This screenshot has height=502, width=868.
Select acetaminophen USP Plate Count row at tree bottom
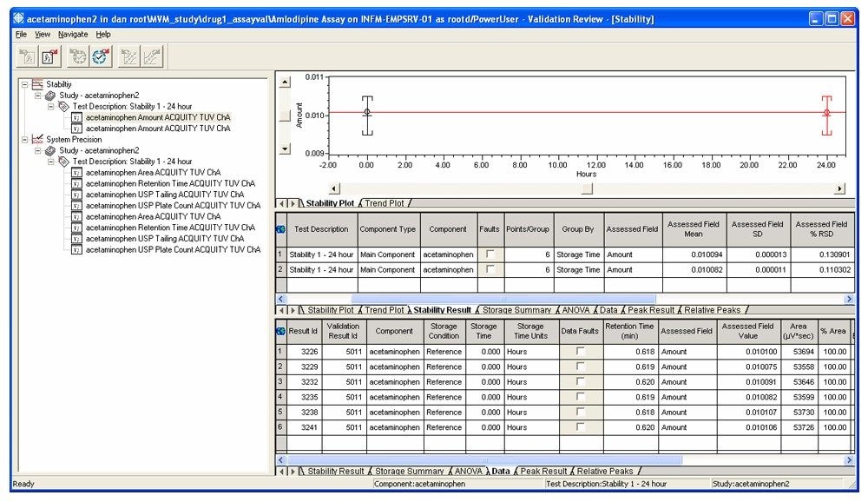[173, 249]
